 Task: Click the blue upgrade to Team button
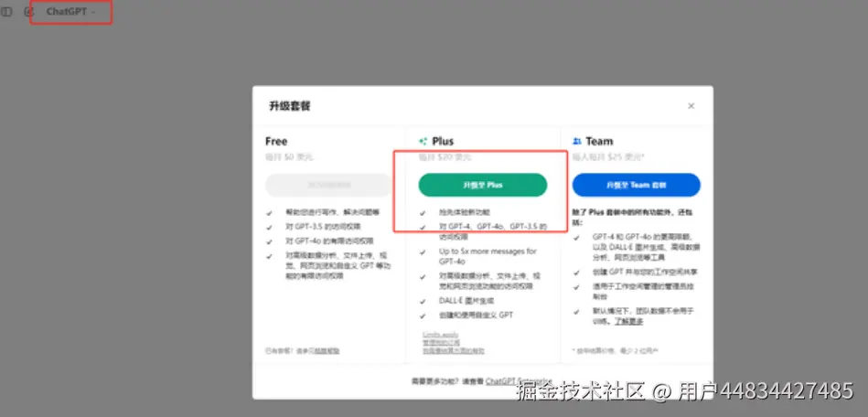point(636,185)
